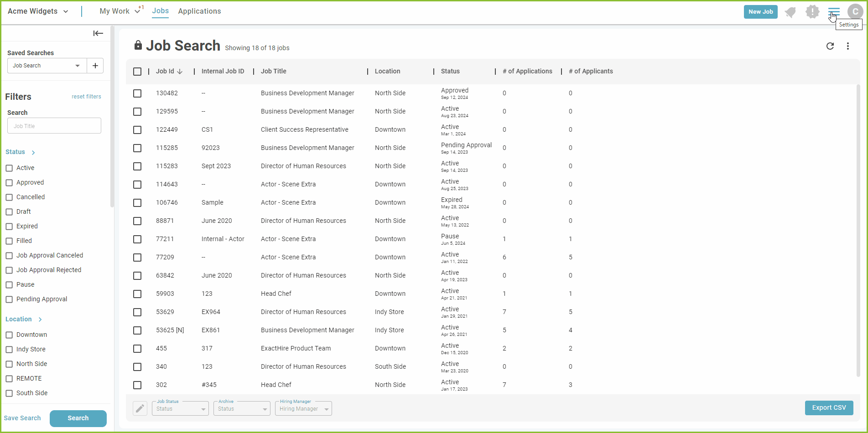Collapse the Saved Searches sidebar
868x433 pixels.
(x=98, y=33)
